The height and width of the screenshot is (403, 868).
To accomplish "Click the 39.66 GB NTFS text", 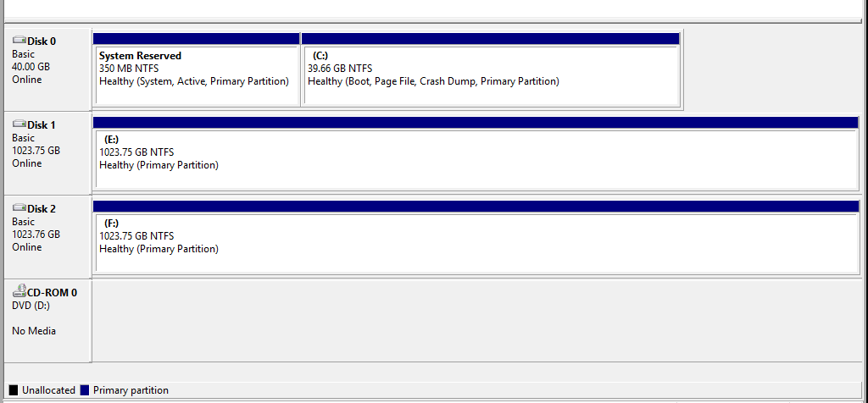I will pos(340,69).
